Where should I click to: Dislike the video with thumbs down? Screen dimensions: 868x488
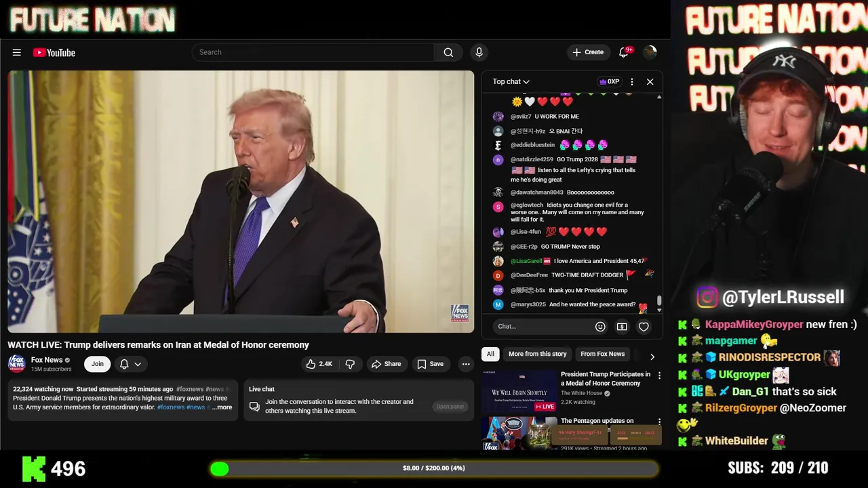coord(350,364)
